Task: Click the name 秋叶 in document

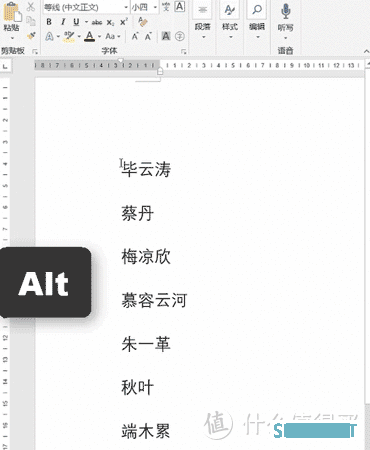Action: 137,387
